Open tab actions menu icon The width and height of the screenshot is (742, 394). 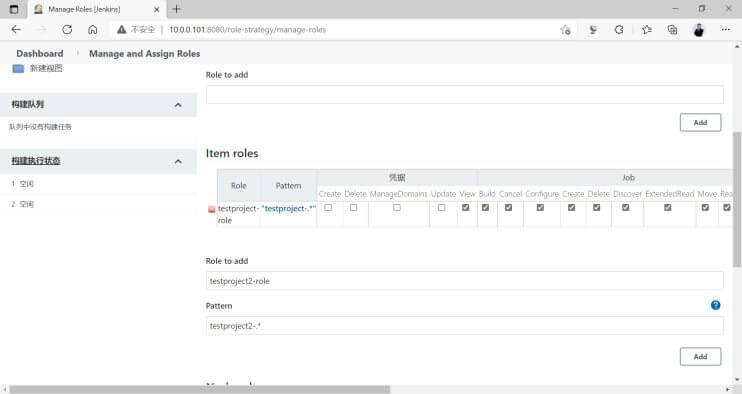click(14, 9)
